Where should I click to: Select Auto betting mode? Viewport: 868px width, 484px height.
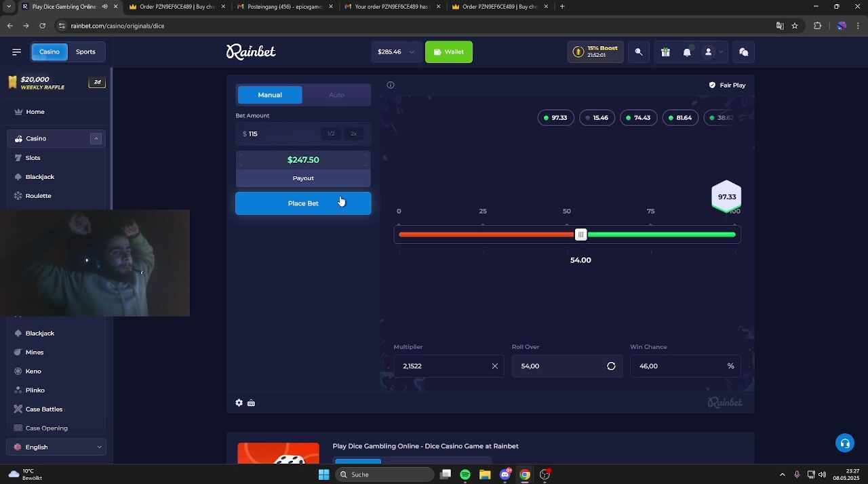[336, 95]
